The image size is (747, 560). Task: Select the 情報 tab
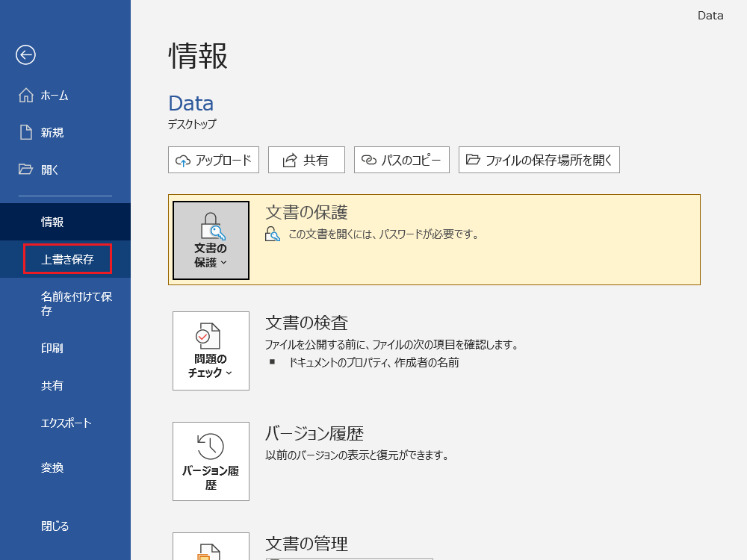pyautogui.click(x=65, y=222)
